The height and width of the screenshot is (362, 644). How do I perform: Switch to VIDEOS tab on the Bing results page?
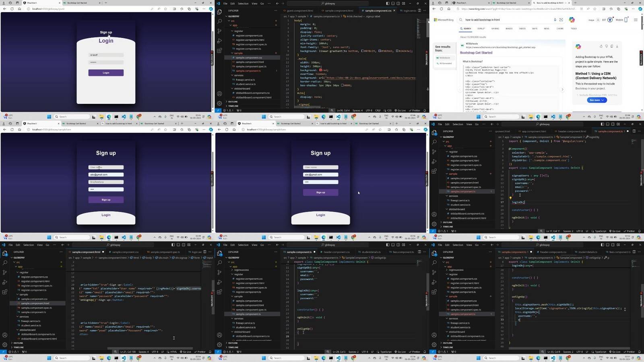(522, 29)
